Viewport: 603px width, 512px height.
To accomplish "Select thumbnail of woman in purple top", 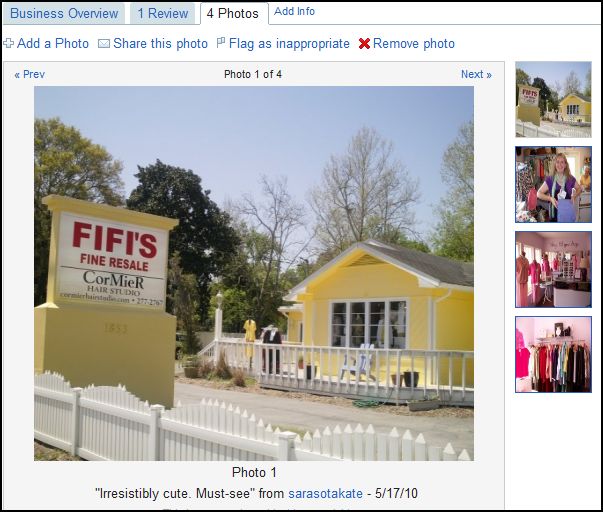I will click(553, 184).
